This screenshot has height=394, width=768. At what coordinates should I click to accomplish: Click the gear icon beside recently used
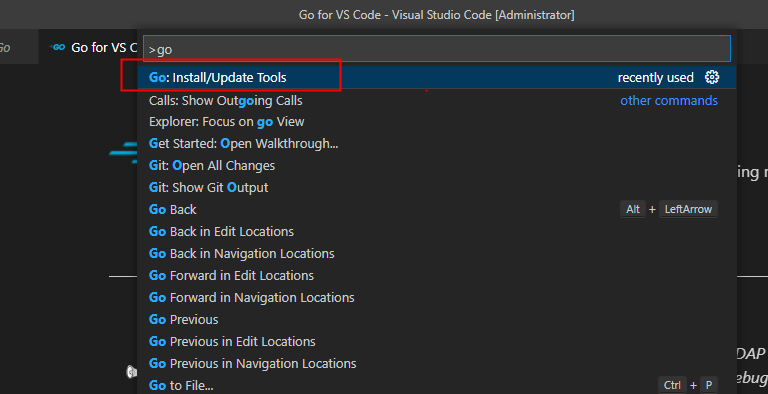tap(712, 77)
